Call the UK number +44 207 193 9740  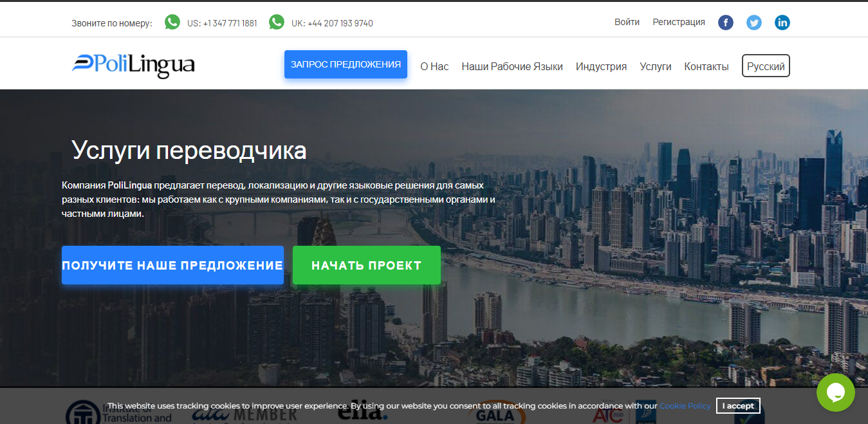pyautogui.click(x=332, y=23)
